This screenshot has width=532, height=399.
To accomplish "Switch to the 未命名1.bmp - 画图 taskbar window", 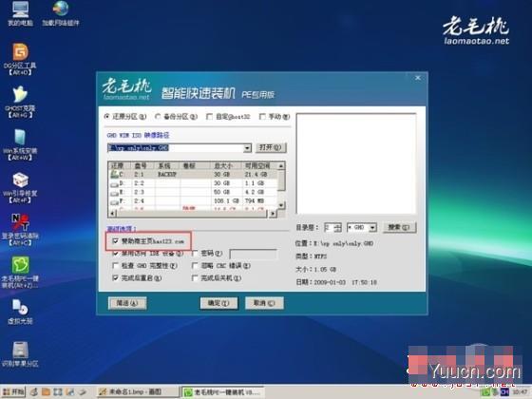I will coord(137,391).
